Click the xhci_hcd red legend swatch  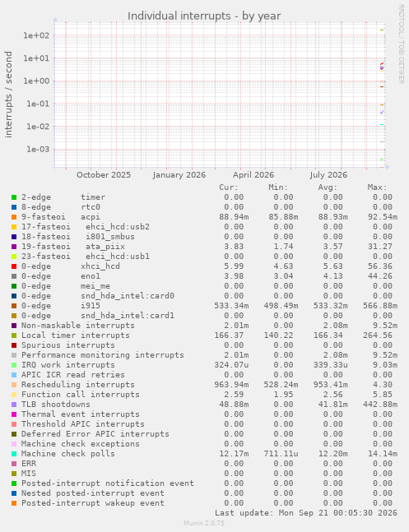[x=14, y=266]
